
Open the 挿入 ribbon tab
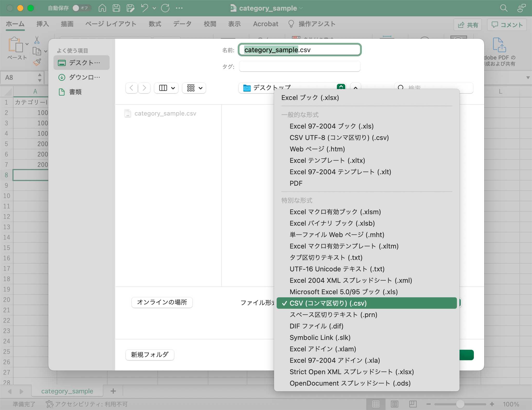43,24
